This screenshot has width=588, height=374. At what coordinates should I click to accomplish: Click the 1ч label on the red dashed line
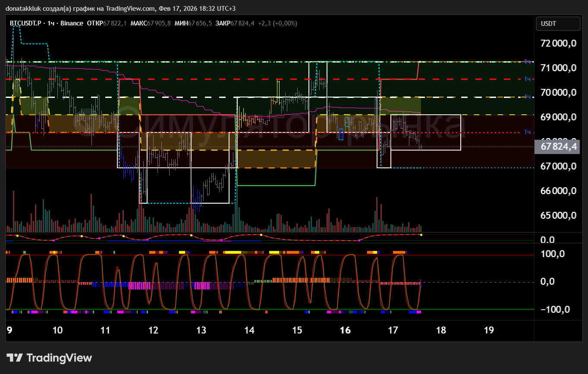click(527, 79)
